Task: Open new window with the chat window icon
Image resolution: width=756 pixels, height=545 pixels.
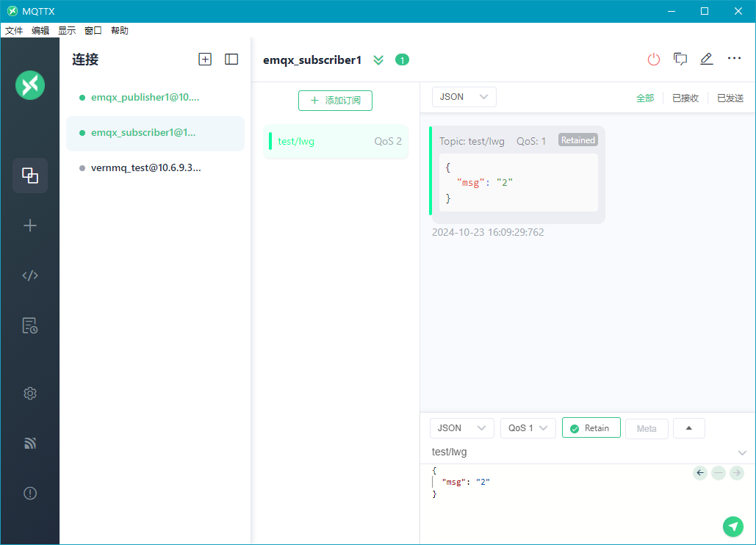Action: [680, 59]
